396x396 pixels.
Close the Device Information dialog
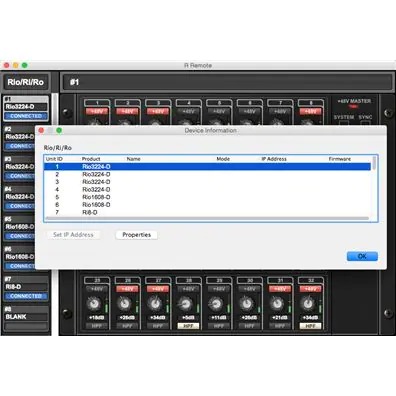[x=41, y=130]
